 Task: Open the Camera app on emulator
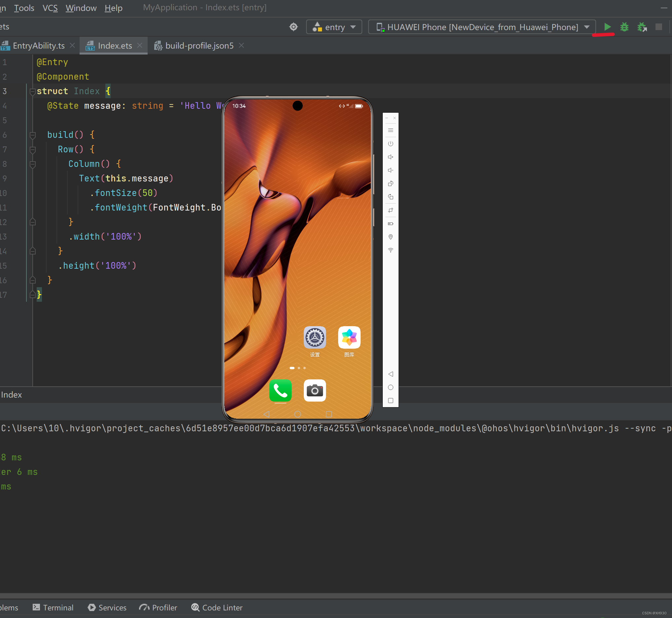click(x=314, y=390)
